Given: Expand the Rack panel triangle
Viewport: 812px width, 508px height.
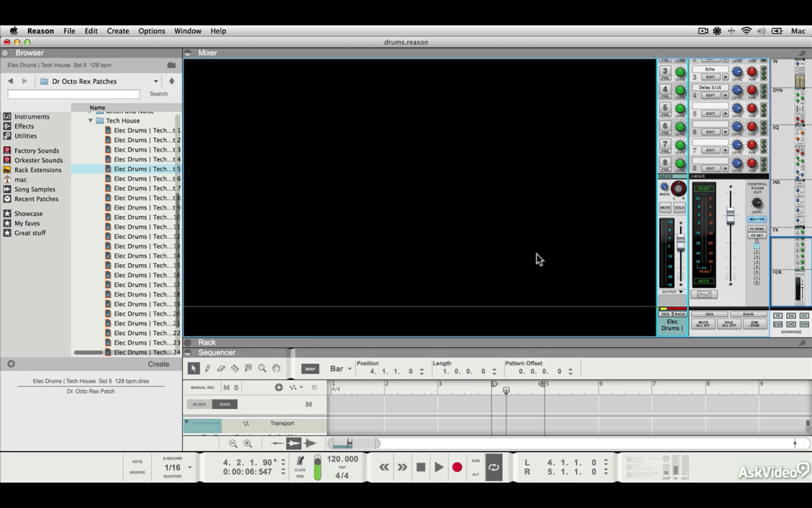Looking at the screenshot, I should tap(188, 343).
